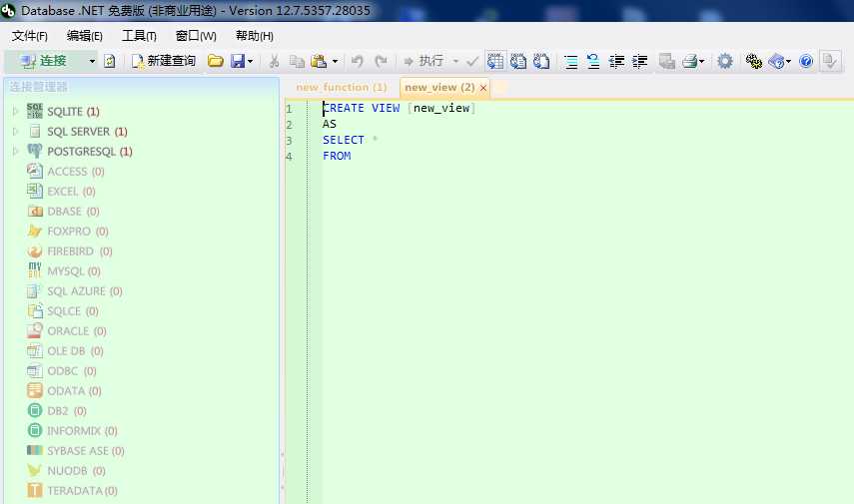
Task: Open the printer icon's dropdown arrow
Action: pyautogui.click(x=701, y=61)
